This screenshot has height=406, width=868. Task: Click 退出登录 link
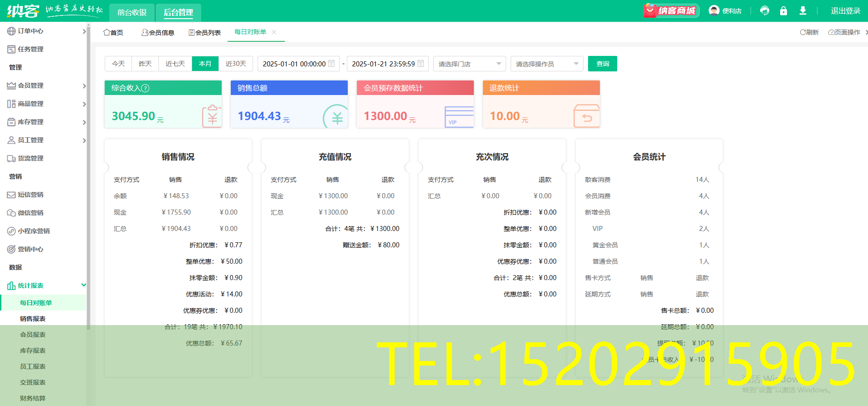tap(846, 11)
